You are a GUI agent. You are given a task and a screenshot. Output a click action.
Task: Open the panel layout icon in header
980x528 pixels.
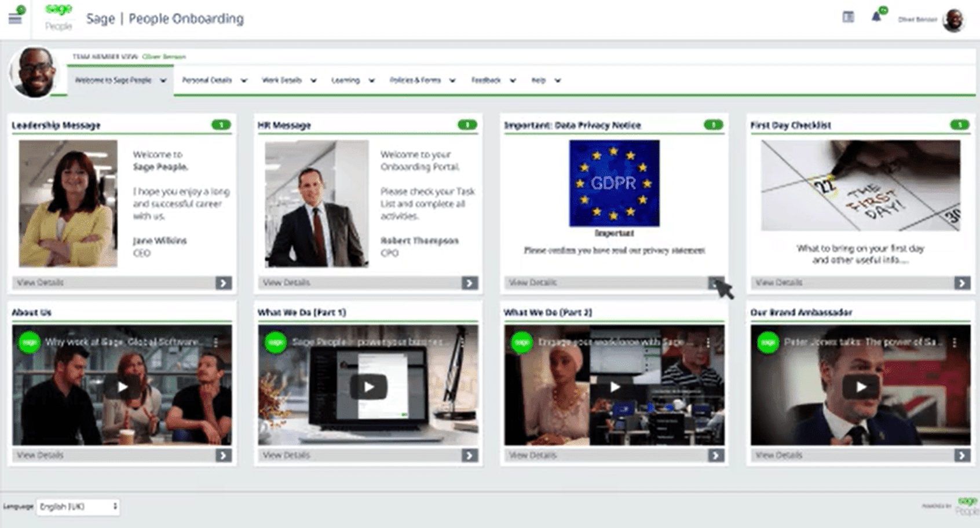click(x=848, y=17)
